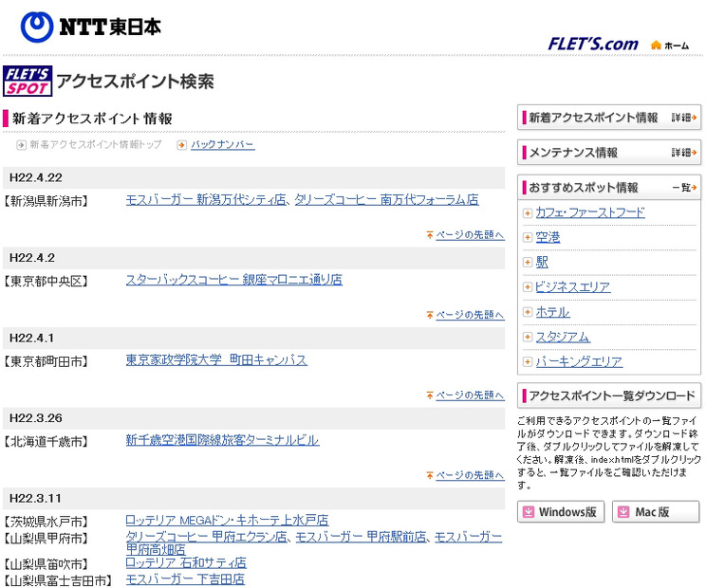Screen dimensions: 706x588
Task: Open ロッテリア 石和サティ店 link
Action: (186, 562)
